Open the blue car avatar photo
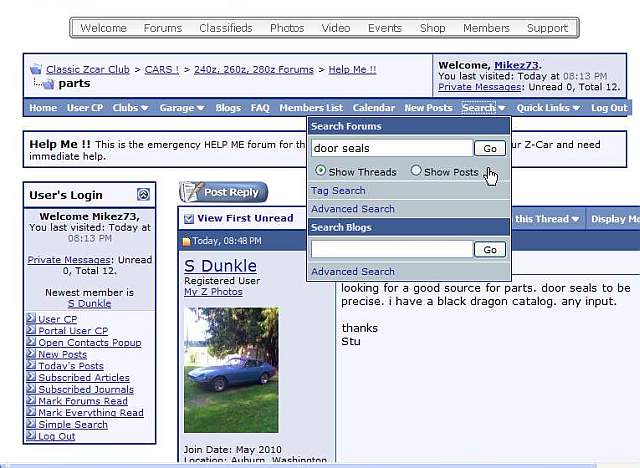The height and width of the screenshot is (468, 640). pos(231,370)
